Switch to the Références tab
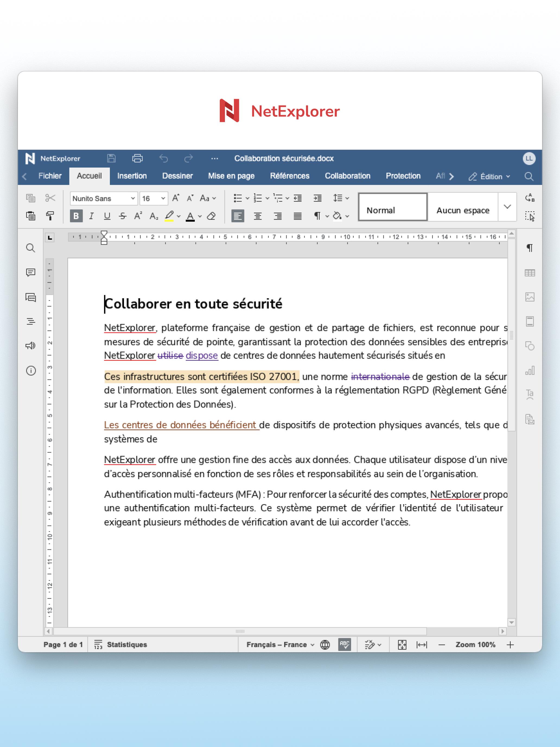 click(289, 176)
